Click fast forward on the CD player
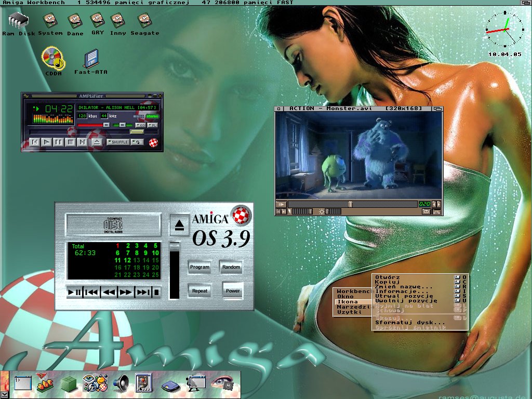This screenshot has height=399, width=532. [x=126, y=292]
